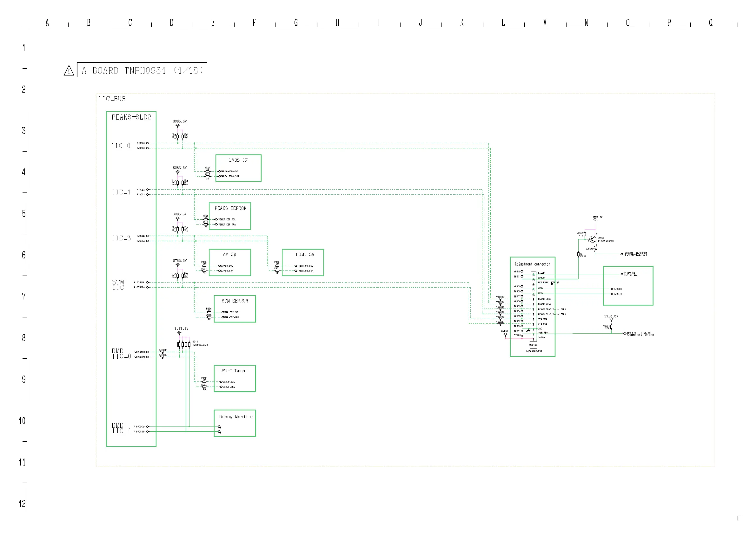Click the SDBOOT P-PORT07 output terminal
Viewport: 756px width, 534px height.
622,254
